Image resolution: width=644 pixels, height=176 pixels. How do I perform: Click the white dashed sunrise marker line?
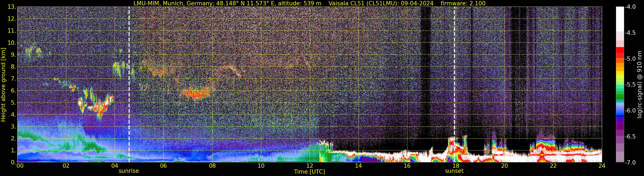pos(129,85)
